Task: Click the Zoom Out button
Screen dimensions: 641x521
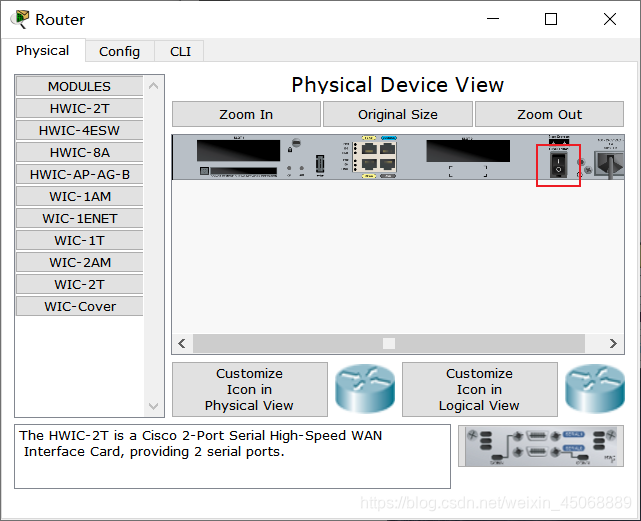Action: 549,115
